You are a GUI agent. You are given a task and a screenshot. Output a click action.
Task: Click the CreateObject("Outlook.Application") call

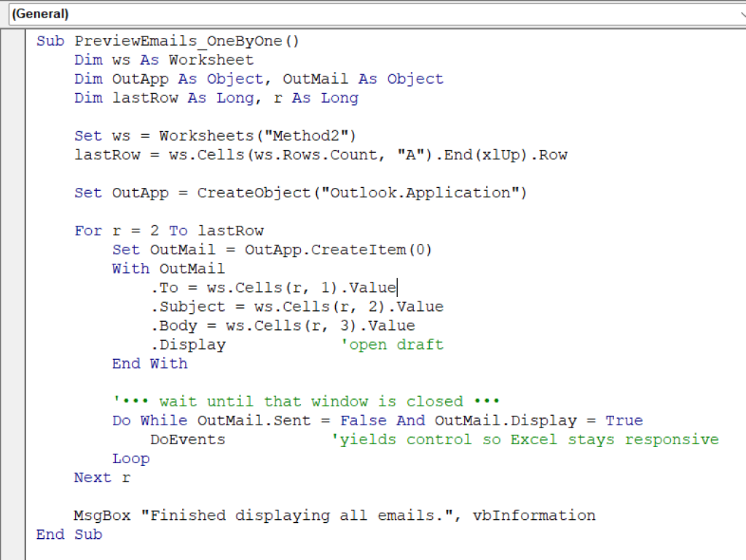coord(361,192)
